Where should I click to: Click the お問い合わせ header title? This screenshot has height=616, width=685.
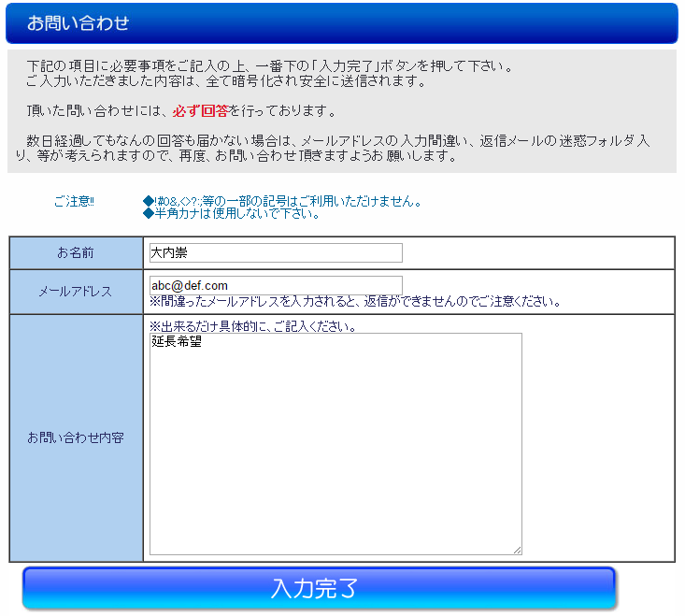coord(78,22)
